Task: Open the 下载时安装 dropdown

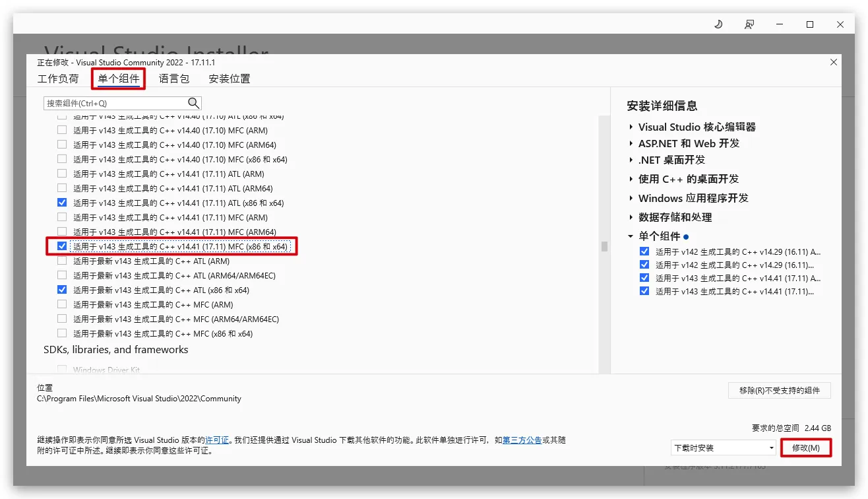Action: [724, 448]
